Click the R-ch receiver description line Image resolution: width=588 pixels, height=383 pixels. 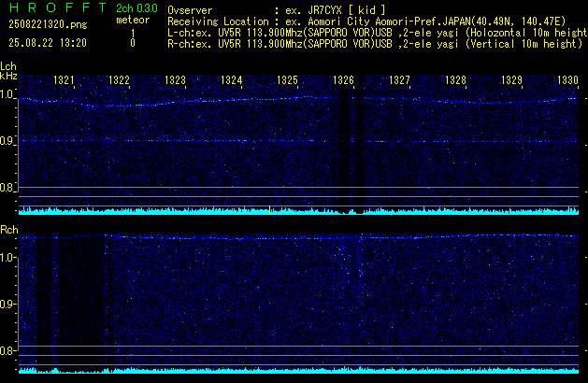click(375, 44)
